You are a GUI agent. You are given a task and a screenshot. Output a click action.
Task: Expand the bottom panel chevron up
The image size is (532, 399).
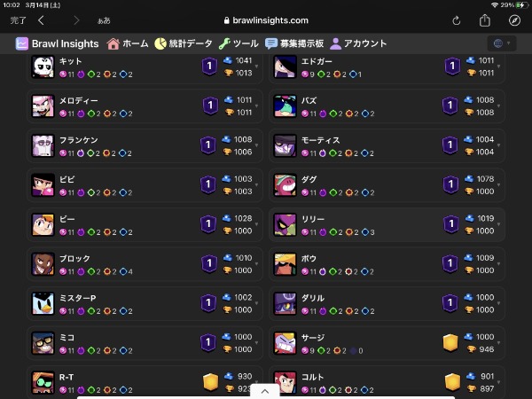[x=265, y=391]
